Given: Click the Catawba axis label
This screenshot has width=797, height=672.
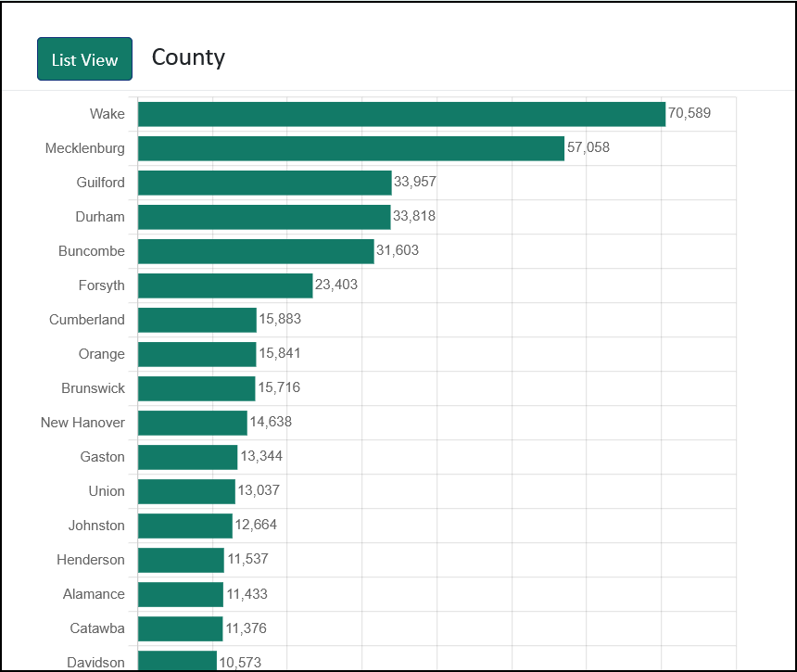Looking at the screenshot, I should pyautogui.click(x=97, y=628).
